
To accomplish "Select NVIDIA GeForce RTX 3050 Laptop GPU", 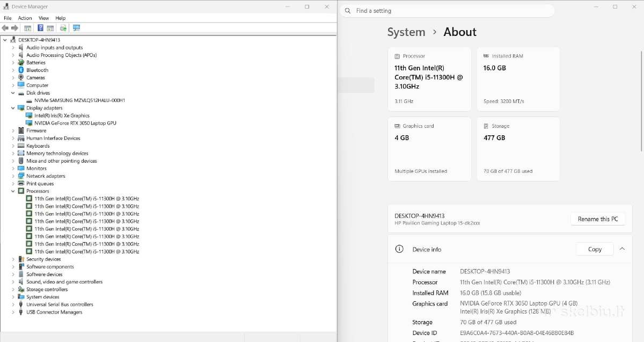I will 75,123.
